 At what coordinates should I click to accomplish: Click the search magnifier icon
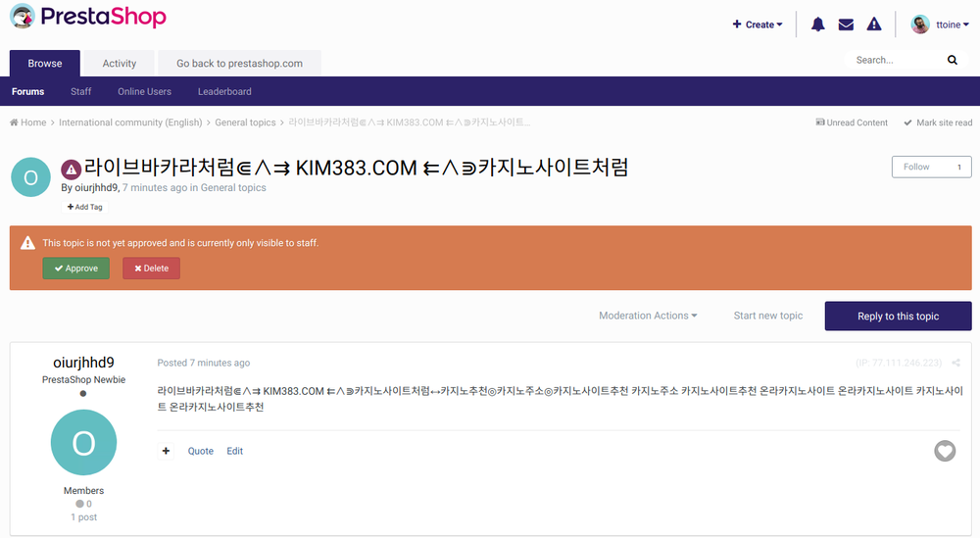[952, 60]
